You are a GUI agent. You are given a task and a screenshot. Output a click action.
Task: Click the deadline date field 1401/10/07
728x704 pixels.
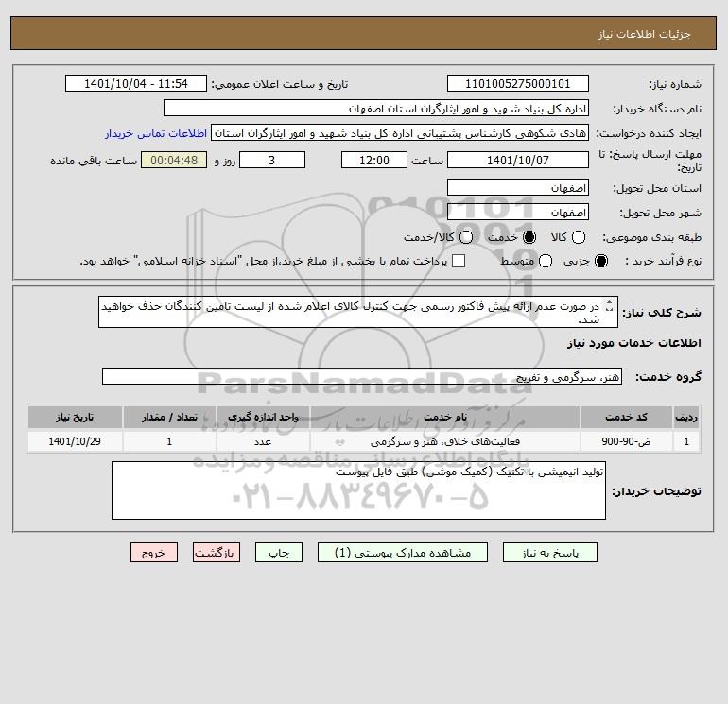[518, 160]
